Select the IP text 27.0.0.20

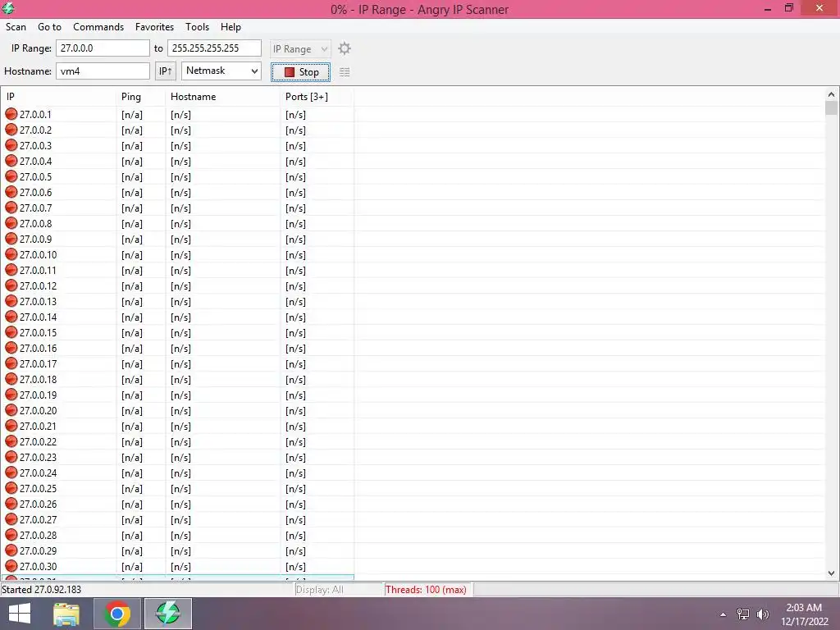coord(38,410)
